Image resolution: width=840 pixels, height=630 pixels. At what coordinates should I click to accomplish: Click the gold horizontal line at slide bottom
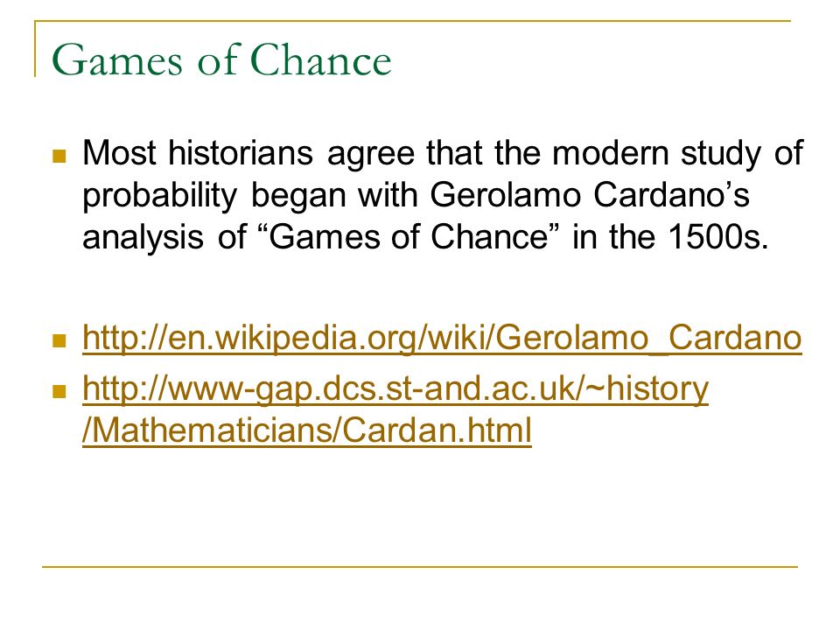coord(420,566)
